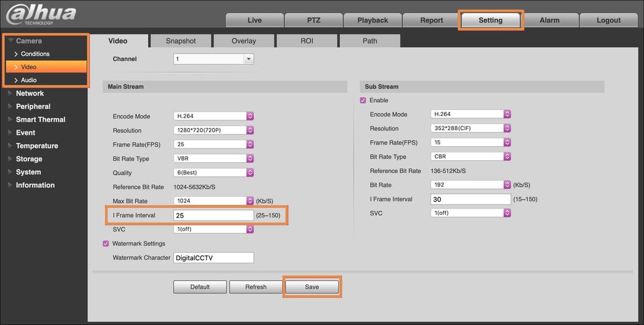The height and width of the screenshot is (325, 644).
Task: Click the chevron icon next to Conditions
Action: 16,54
